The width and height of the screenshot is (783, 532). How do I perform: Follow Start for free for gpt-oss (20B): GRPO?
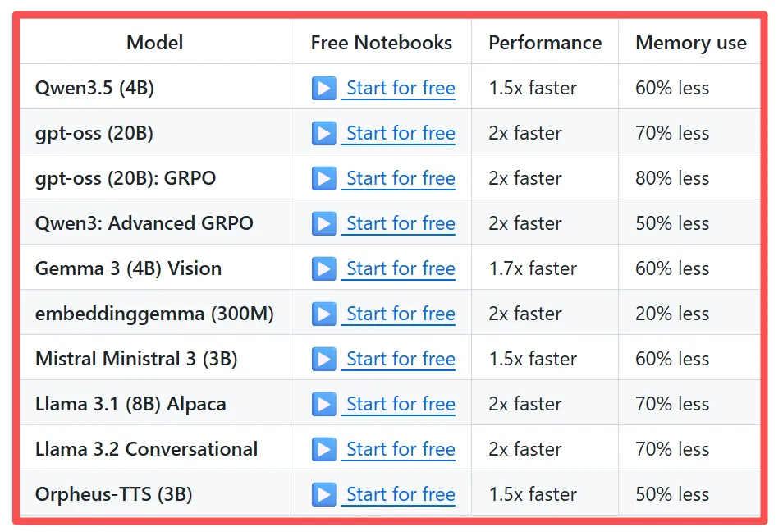coord(400,178)
